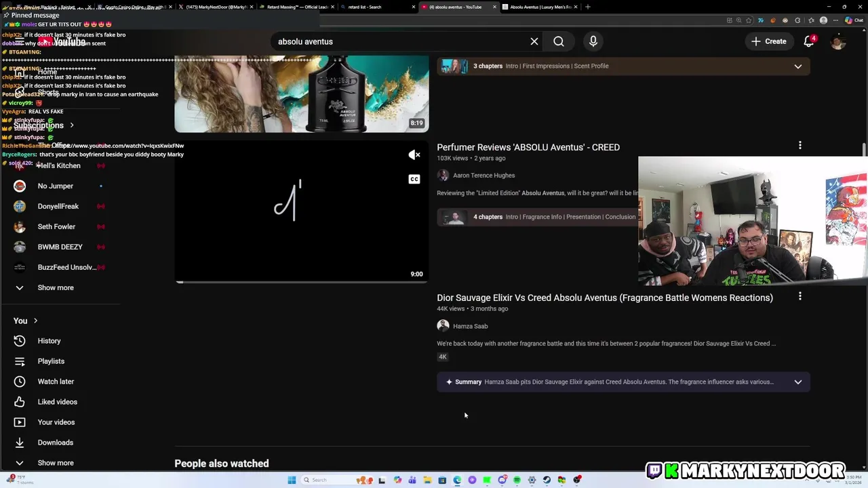Expand the Hamza Saab video Summary
Viewport: 868px width, 488px height.
coord(623,382)
